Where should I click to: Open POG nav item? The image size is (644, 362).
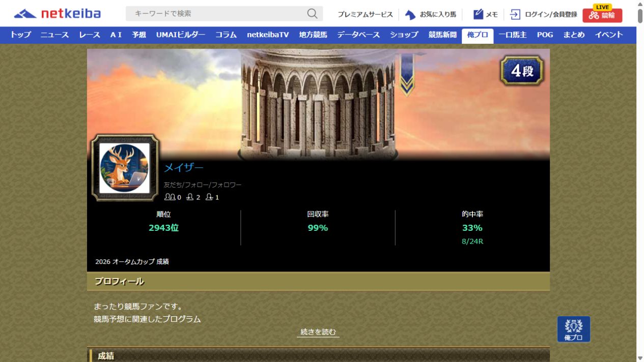(545, 35)
